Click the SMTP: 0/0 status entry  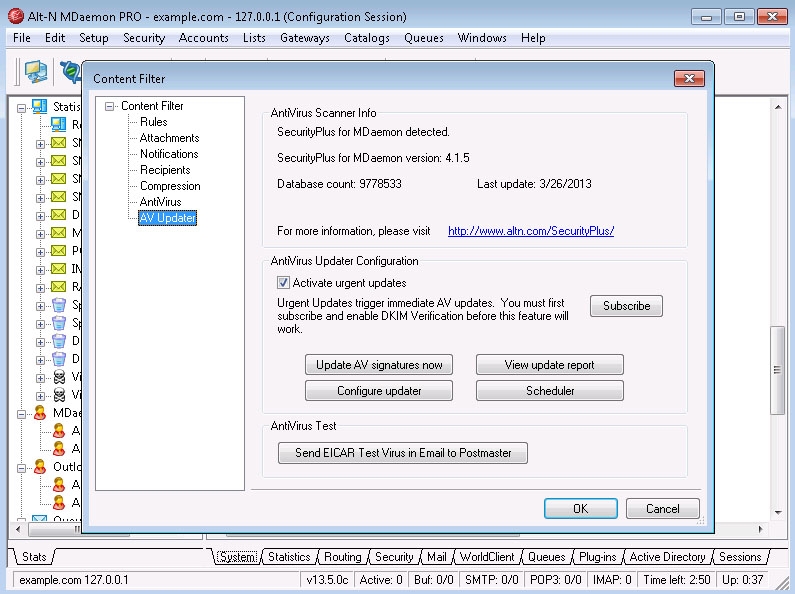click(491, 580)
